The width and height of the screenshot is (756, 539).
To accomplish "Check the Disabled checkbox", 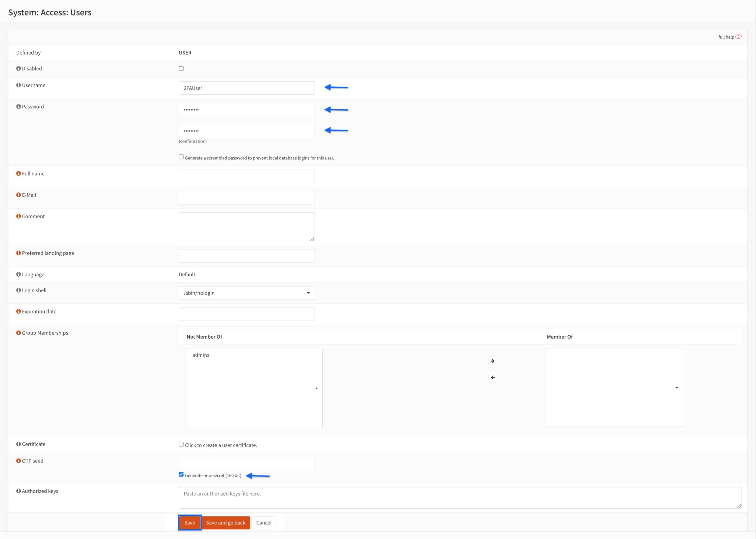I will click(x=181, y=69).
